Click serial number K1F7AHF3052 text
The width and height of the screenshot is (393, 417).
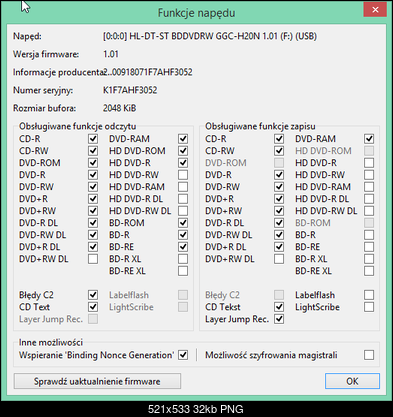click(x=130, y=90)
